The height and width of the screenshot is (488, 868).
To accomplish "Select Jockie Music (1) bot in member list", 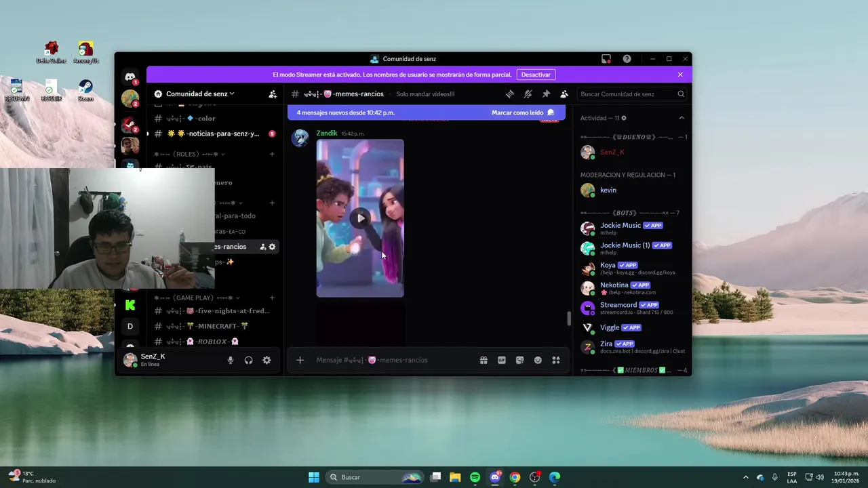I will [632, 248].
